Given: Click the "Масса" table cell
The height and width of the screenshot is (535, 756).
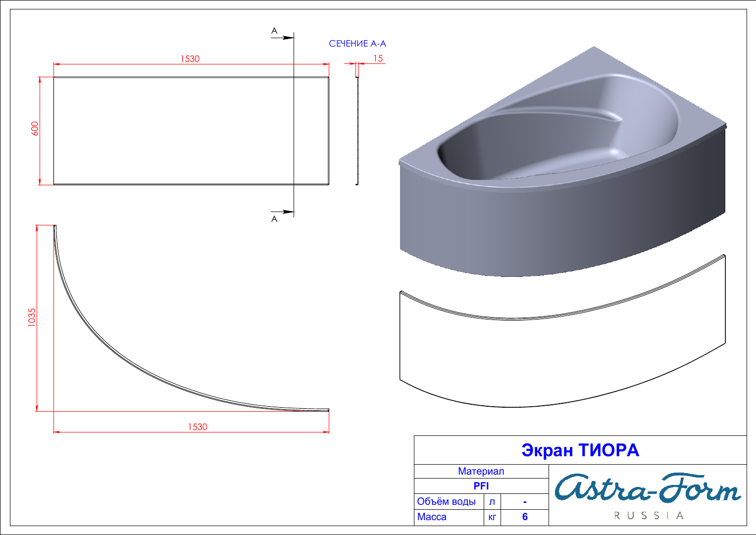Looking at the screenshot, I should click(449, 517).
